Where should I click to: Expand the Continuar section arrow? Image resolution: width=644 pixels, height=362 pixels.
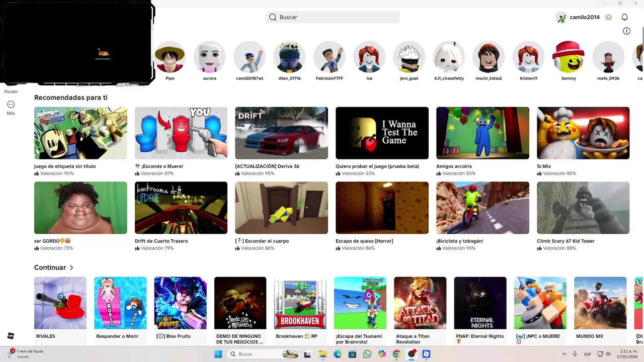(71, 267)
